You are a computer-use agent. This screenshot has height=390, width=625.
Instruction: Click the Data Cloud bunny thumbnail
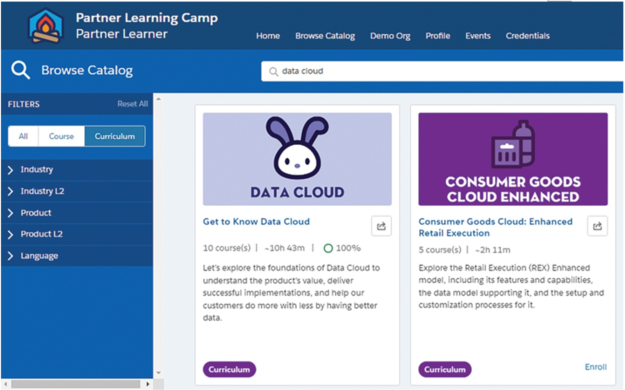[297, 159]
